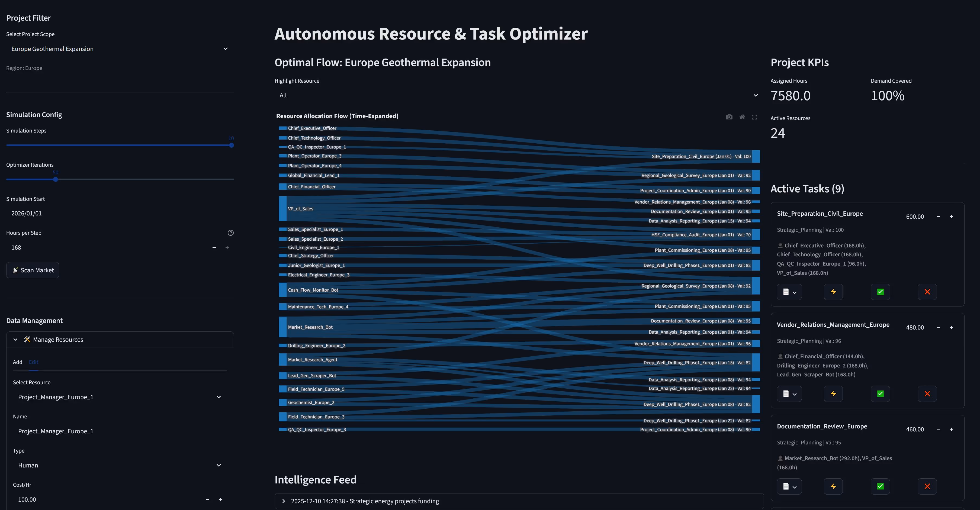Download the Sankey chart as image (camera icon)
980x510 pixels.
pos(729,117)
